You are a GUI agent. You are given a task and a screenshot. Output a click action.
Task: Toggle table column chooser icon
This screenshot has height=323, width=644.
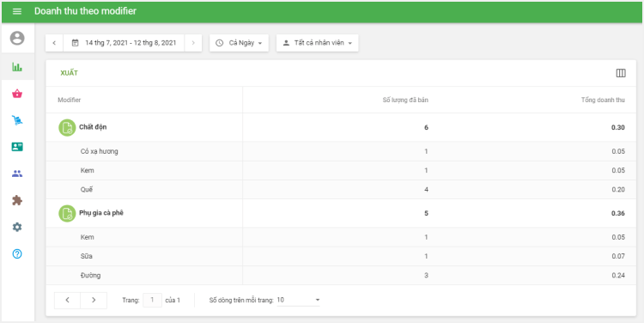621,73
